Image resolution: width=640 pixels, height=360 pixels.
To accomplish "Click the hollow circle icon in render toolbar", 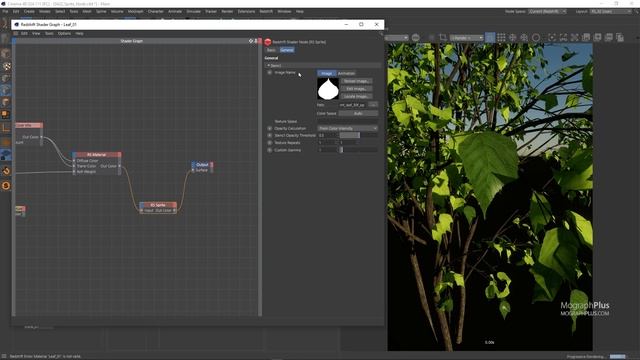I will (x=536, y=38).
